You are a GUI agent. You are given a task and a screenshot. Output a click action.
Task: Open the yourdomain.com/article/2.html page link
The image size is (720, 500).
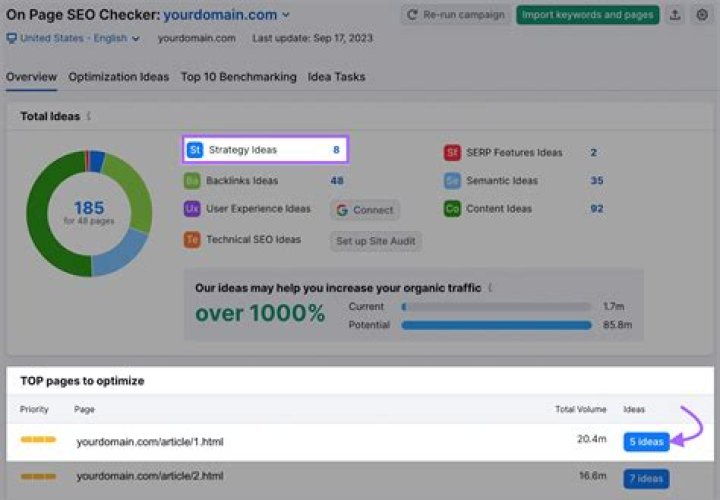[x=150, y=476]
